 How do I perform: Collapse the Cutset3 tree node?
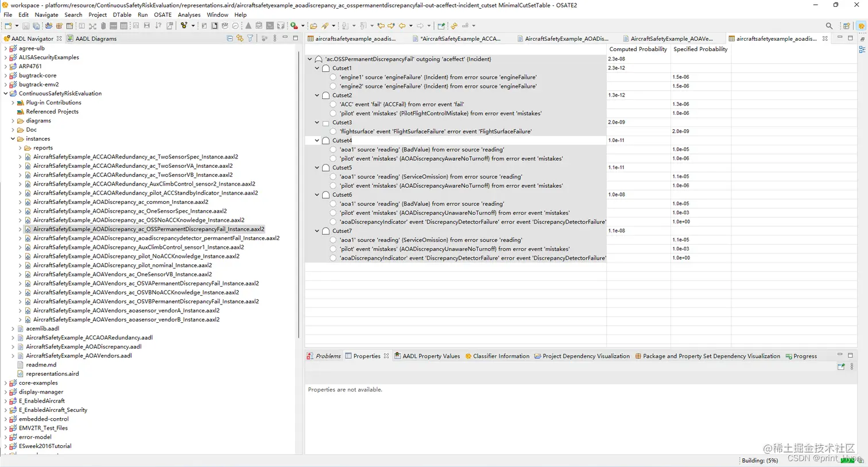pyautogui.click(x=317, y=122)
